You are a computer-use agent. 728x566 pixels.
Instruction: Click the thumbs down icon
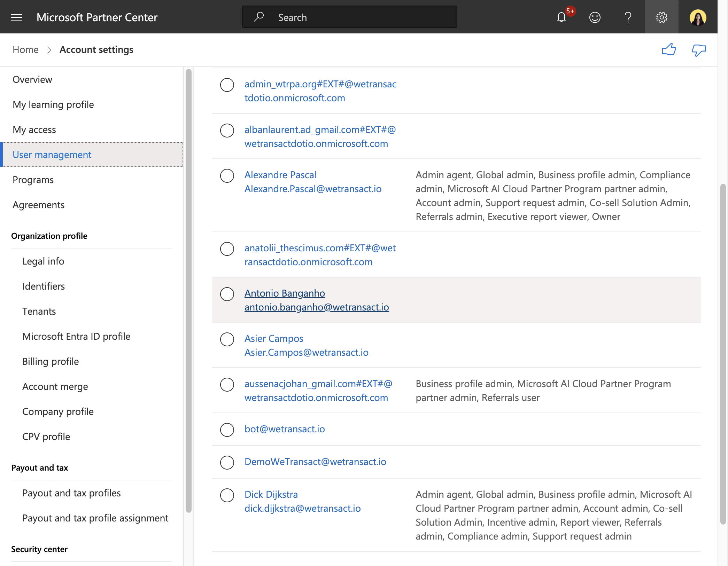[x=698, y=50]
